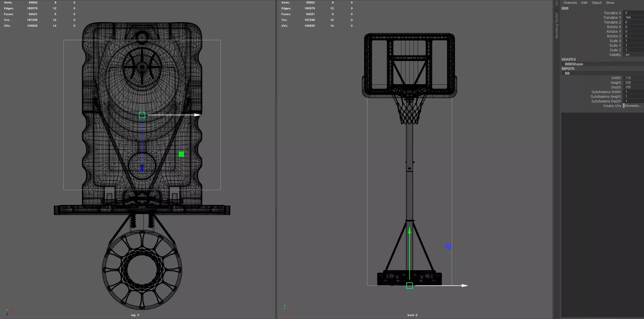The image size is (644, 319).
Task: Select the Scale Z value field
Action: coord(633,50)
